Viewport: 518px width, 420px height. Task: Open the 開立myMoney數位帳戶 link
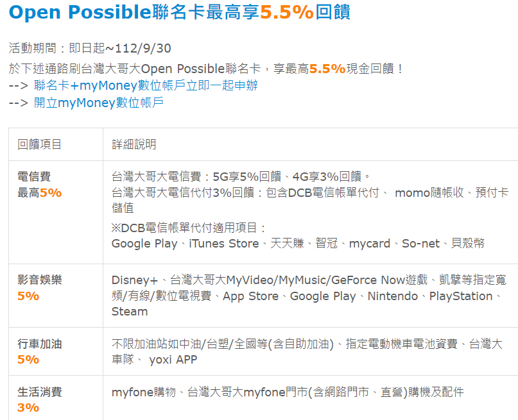tap(98, 103)
